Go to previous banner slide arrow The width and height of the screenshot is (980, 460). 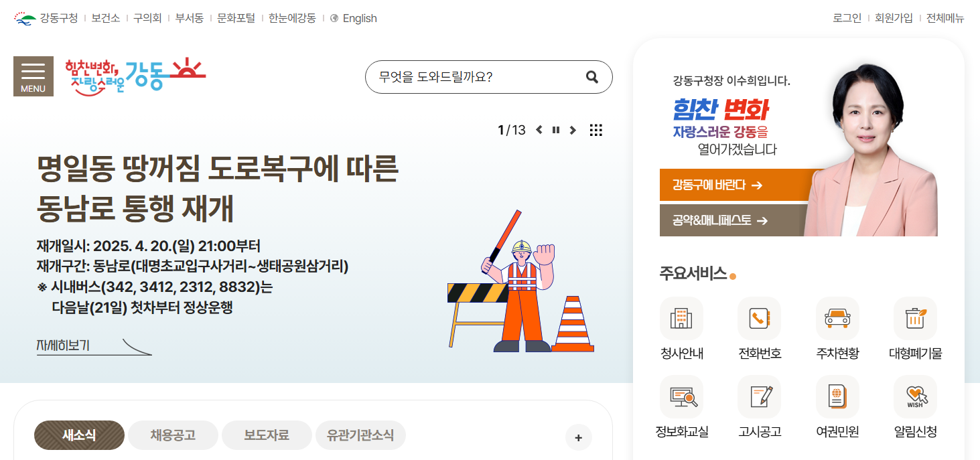pyautogui.click(x=539, y=131)
